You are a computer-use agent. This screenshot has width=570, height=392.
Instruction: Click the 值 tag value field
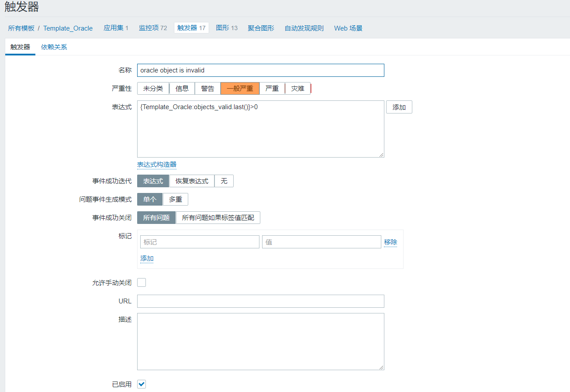click(x=321, y=242)
